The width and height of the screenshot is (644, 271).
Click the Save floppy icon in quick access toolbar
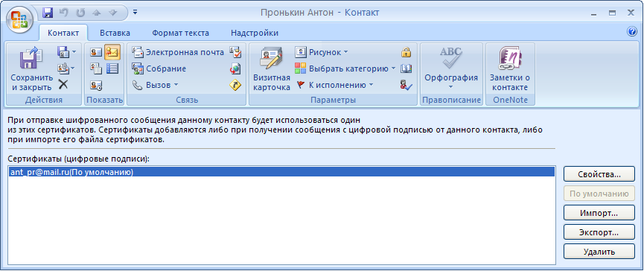tap(47, 13)
